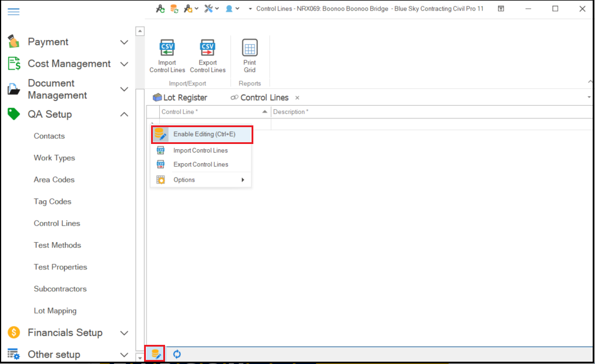
Task: Click the Import Control Lines ribbon icon
Action: [167, 49]
